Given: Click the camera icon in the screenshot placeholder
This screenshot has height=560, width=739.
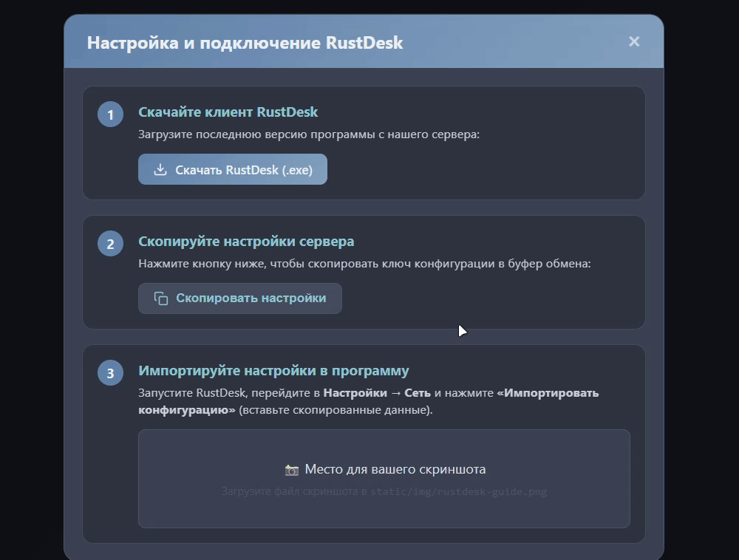Looking at the screenshot, I should tap(292, 470).
